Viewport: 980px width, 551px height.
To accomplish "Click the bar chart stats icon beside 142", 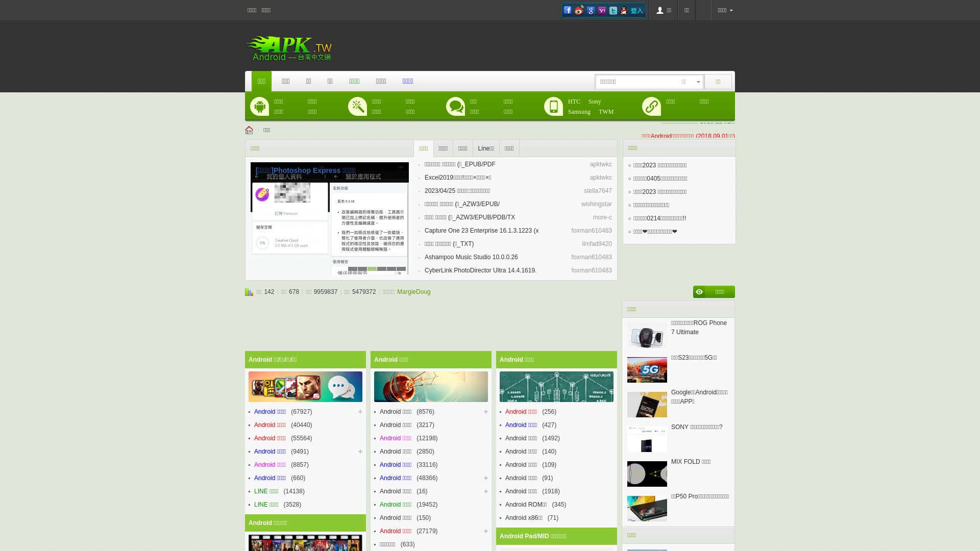I will pyautogui.click(x=249, y=292).
